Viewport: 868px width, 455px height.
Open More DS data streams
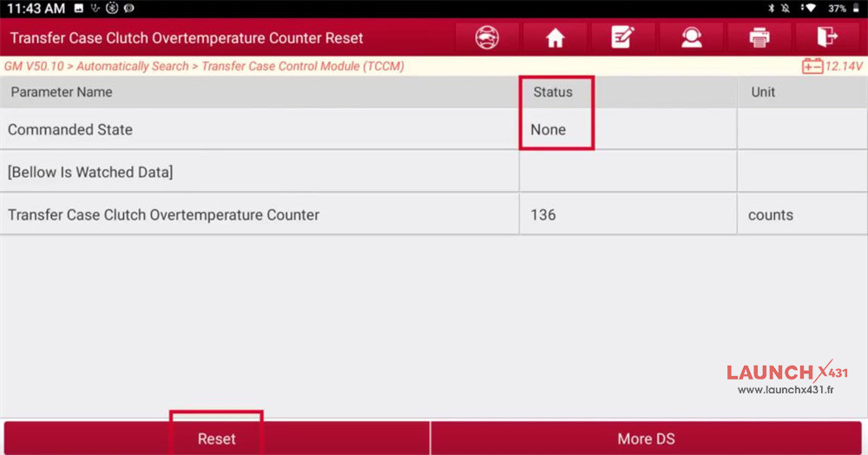646,439
